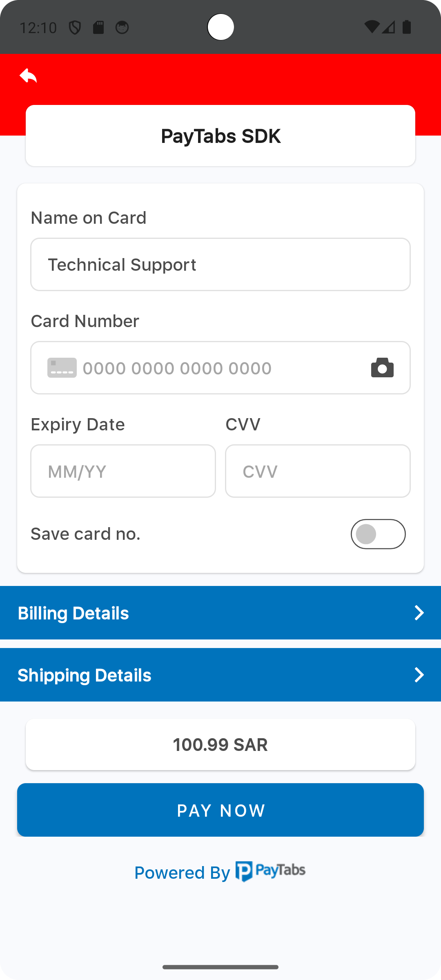Enable the Save card no. switch
Image resolution: width=441 pixels, height=980 pixels.
(378, 534)
